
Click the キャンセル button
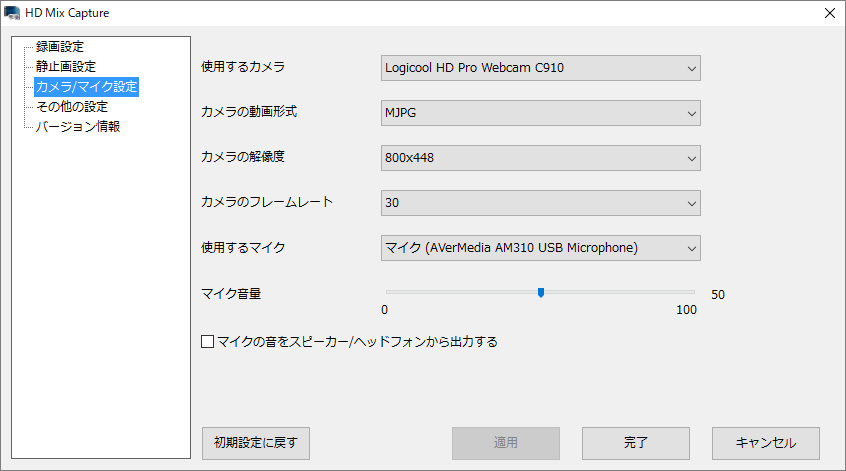click(x=766, y=442)
